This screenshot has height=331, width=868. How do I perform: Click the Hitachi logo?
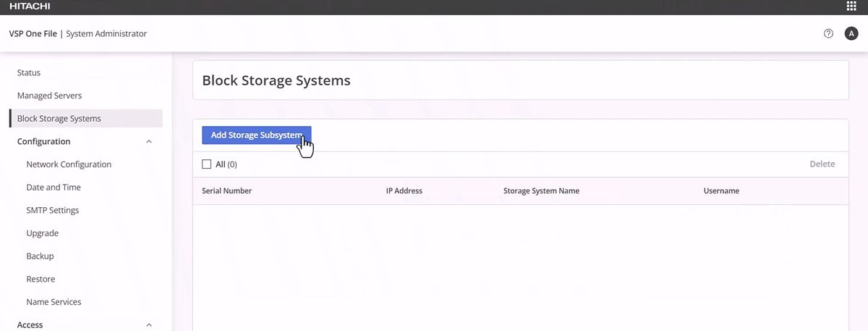(29, 7)
